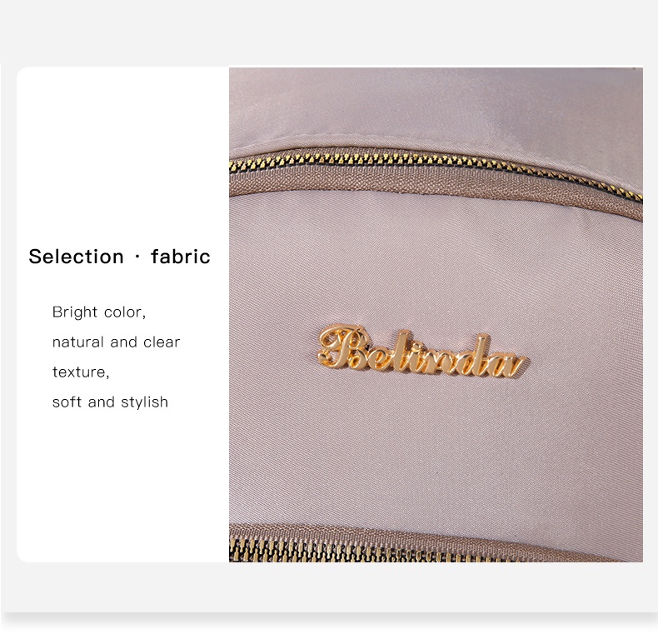Viewport: 658px width, 644px height.
Task: Click the upper gold zipper teeth
Action: (x=436, y=167)
